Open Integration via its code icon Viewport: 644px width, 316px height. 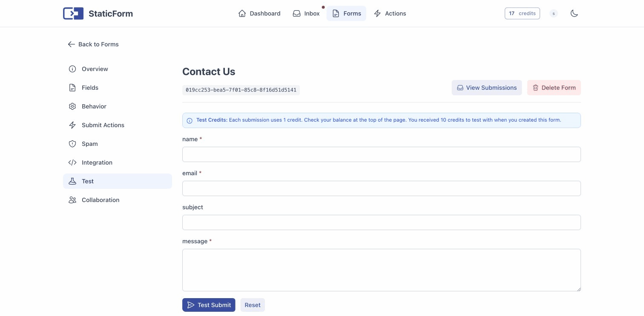click(72, 162)
